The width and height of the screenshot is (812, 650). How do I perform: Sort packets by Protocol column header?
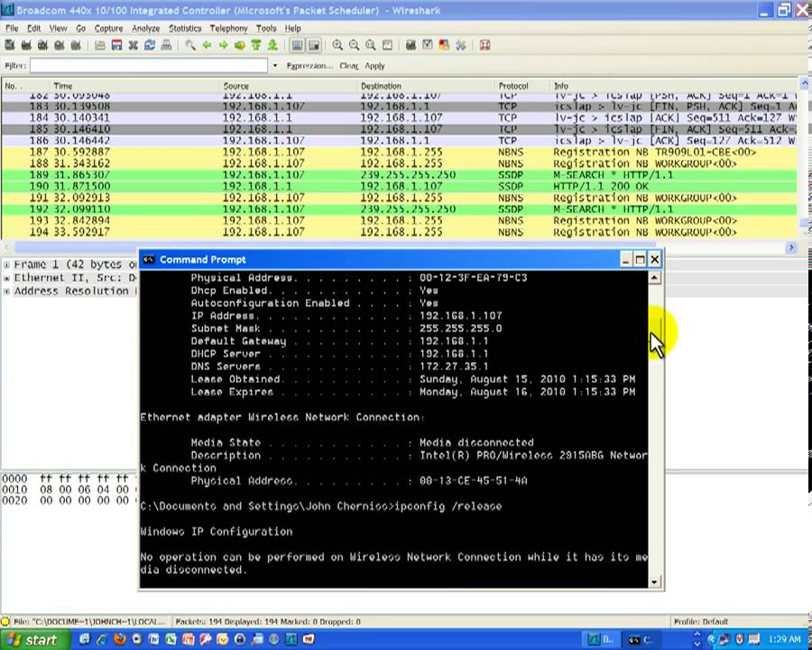pos(522,86)
